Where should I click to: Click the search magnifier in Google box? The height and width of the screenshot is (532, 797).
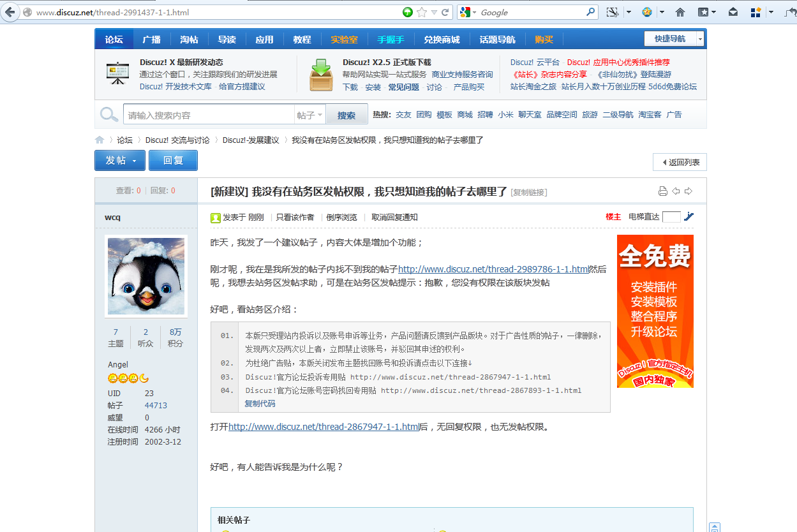pos(591,12)
